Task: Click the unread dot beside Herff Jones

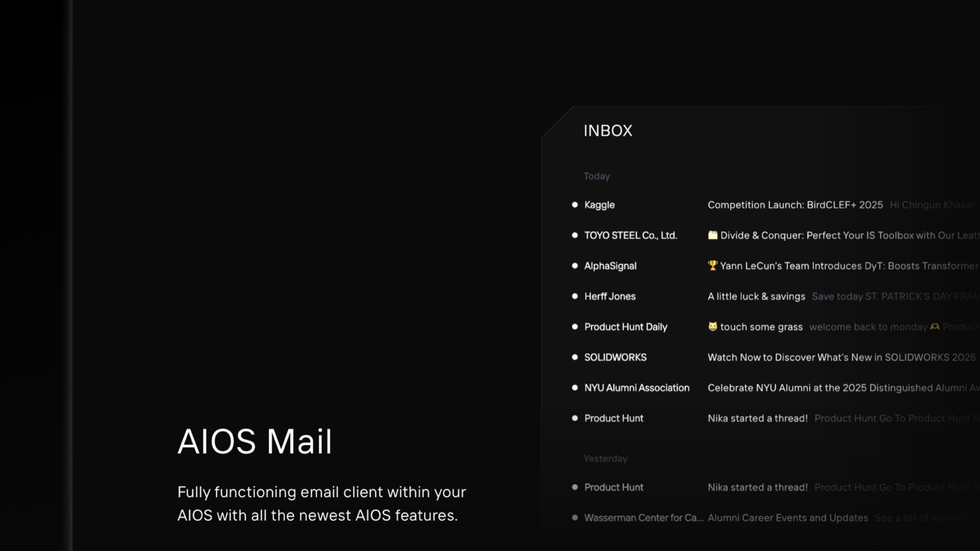Action: pyautogui.click(x=575, y=296)
